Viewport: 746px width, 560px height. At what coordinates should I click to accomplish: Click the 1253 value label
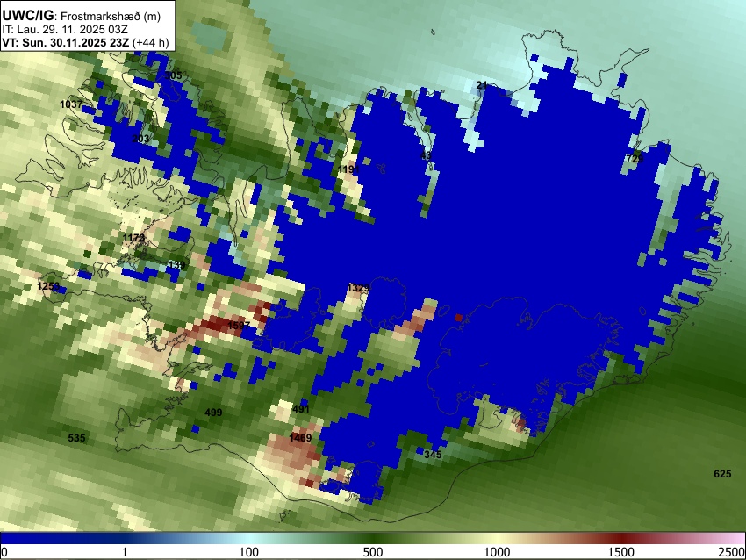(48, 286)
